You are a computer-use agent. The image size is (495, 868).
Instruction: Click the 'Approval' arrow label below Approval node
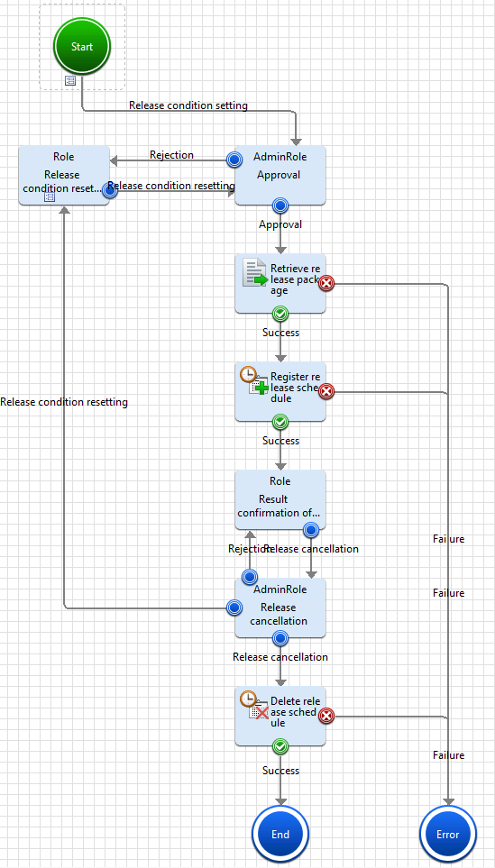point(280,224)
